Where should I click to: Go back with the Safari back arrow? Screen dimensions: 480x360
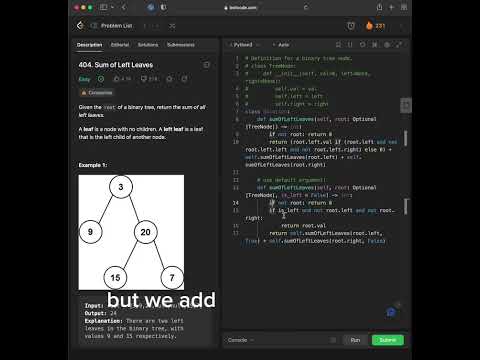point(124,7)
